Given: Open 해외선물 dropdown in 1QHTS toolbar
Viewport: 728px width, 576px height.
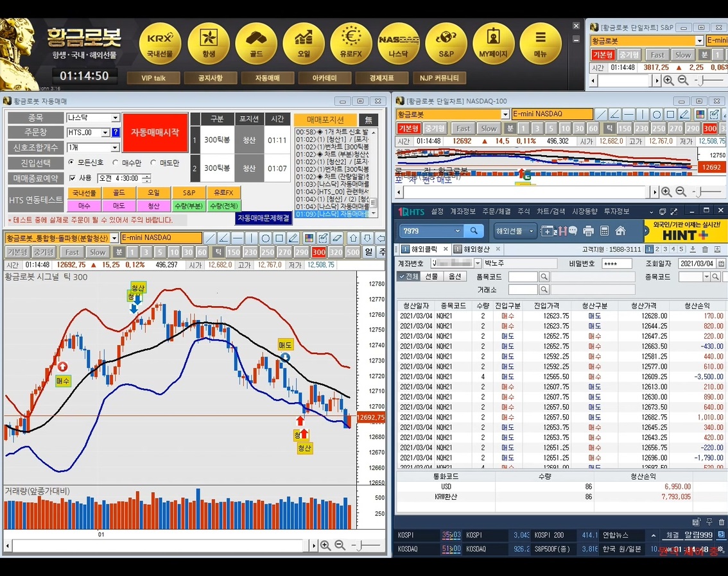Looking at the screenshot, I should pyautogui.click(x=514, y=230).
